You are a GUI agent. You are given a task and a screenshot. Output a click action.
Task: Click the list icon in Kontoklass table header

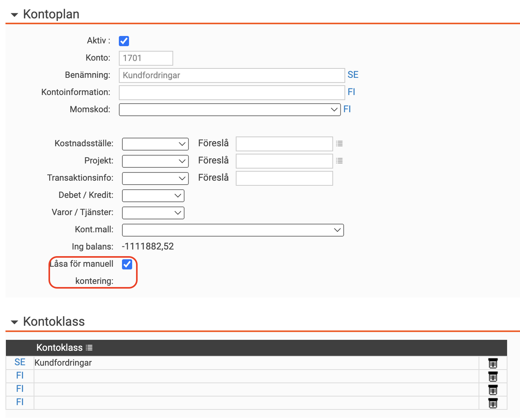pos(89,348)
